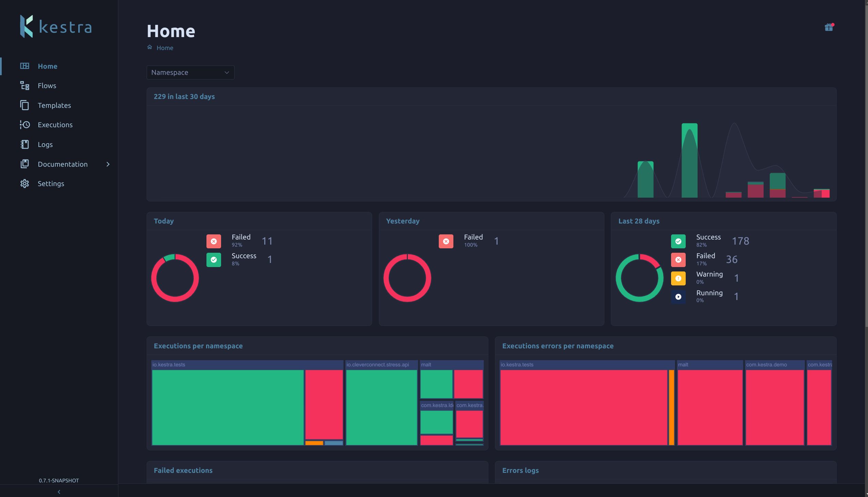This screenshot has height=497, width=868.
Task: Open the gift news icon
Action: pyautogui.click(x=829, y=27)
